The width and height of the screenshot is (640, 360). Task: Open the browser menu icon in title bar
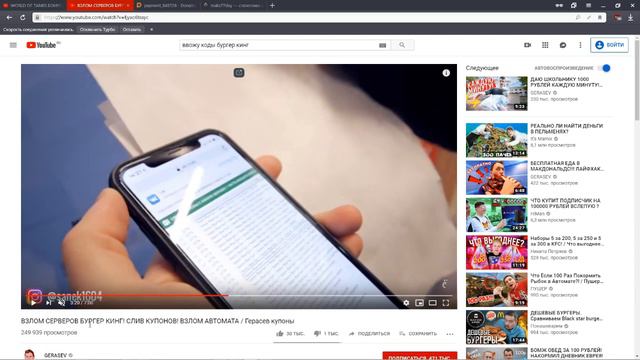coord(588,5)
